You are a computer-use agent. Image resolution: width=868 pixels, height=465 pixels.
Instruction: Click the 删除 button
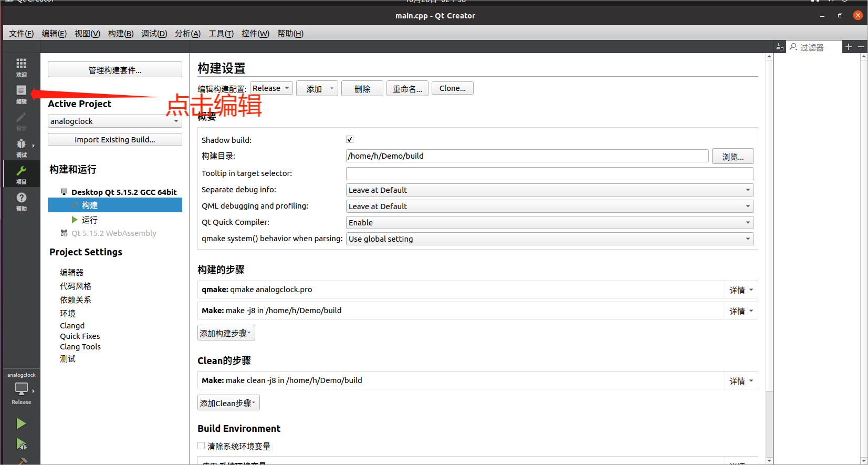pos(362,89)
